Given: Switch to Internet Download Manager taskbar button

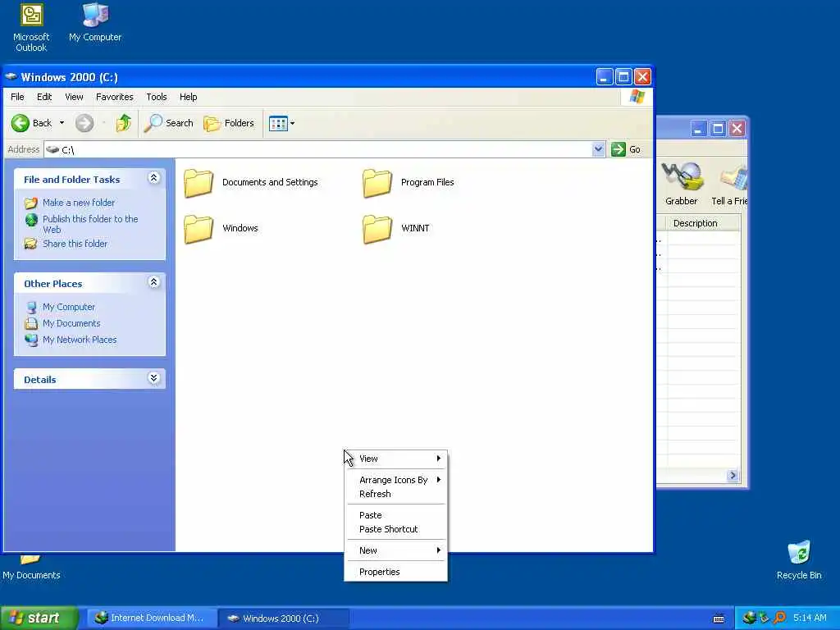Looking at the screenshot, I should (x=151, y=619).
